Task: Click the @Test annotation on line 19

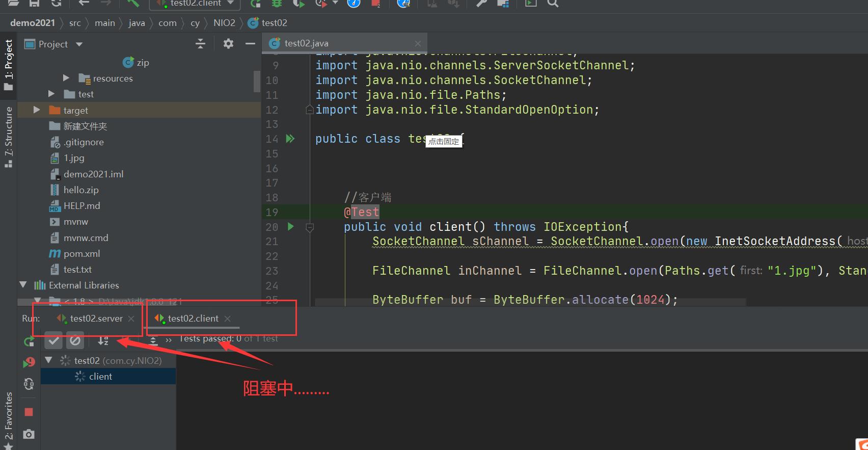Action: [361, 212]
